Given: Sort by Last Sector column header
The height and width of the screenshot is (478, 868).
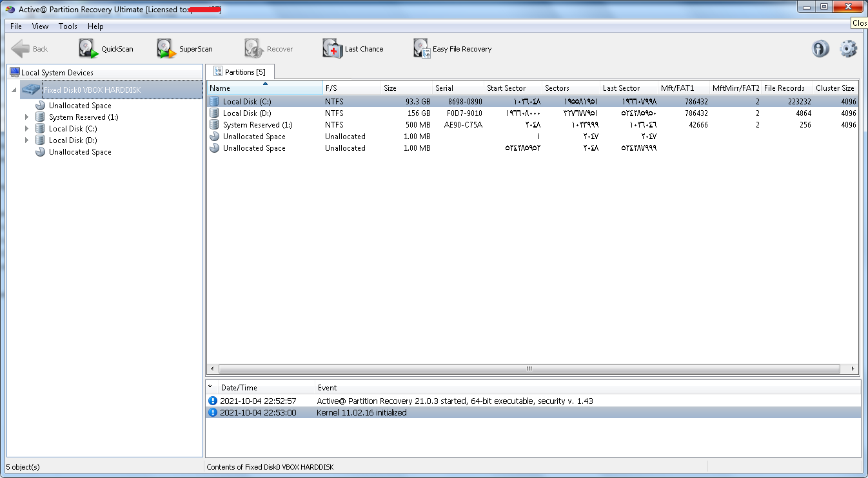Looking at the screenshot, I should click(x=629, y=88).
